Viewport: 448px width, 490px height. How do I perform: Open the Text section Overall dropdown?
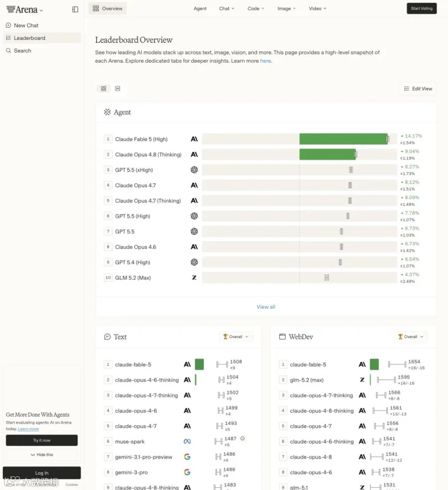(x=236, y=337)
